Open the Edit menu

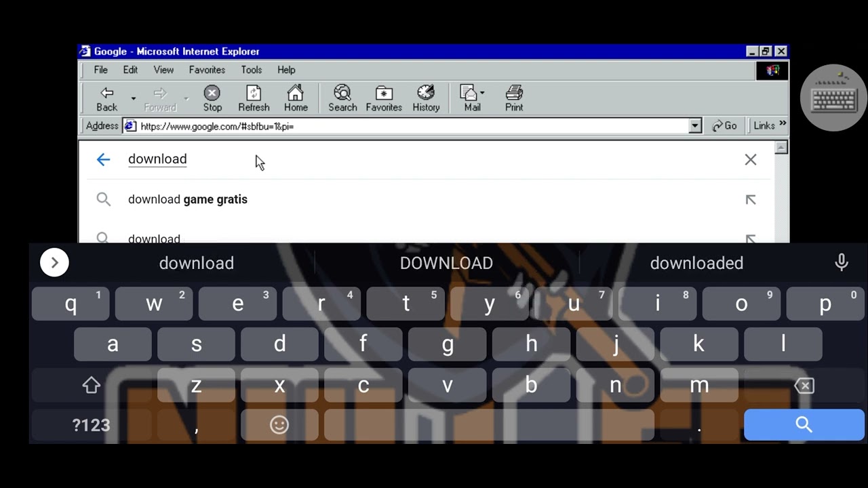coord(130,70)
